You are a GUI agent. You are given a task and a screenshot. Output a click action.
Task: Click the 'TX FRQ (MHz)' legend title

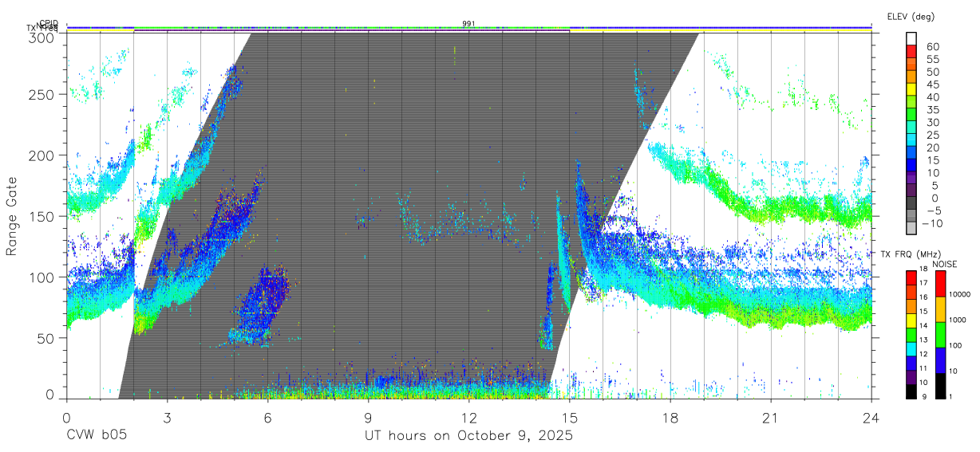click(x=911, y=254)
